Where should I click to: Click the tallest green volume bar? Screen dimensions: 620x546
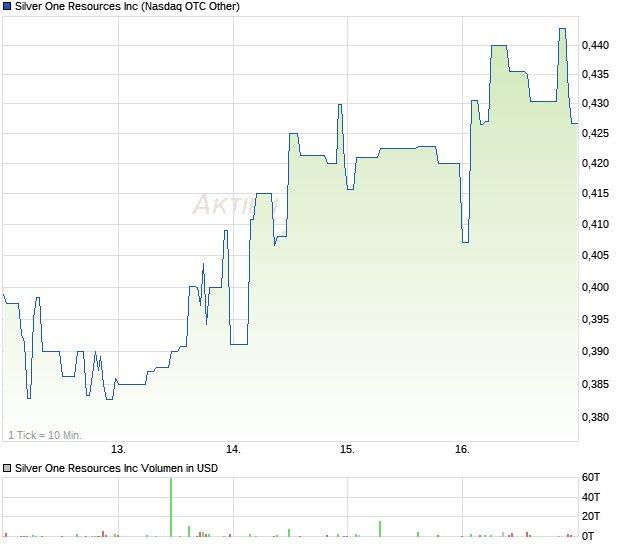(171, 507)
